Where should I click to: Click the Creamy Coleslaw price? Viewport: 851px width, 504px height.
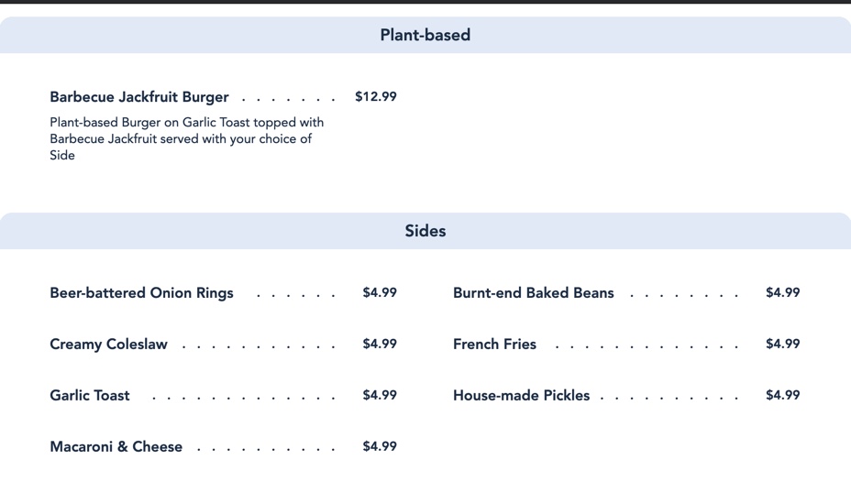coord(380,345)
